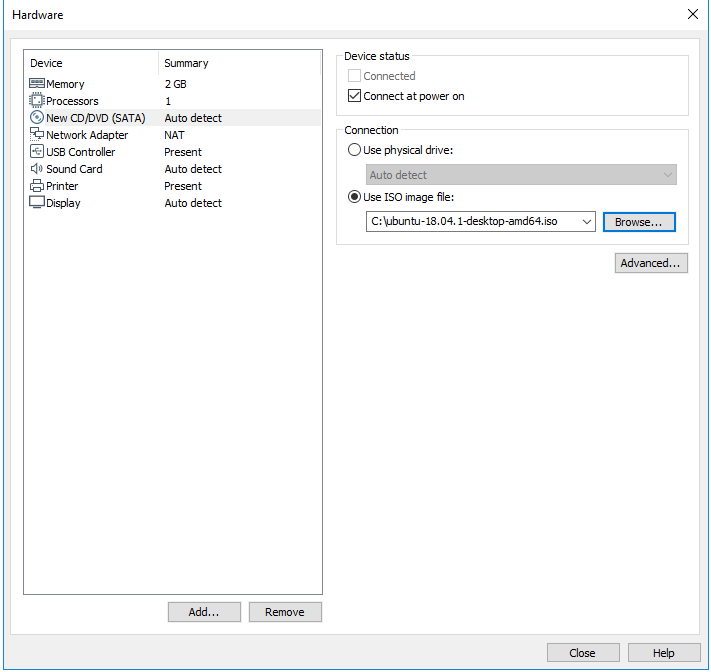Select New CD/DVD (SATA) row
The height and width of the screenshot is (672, 711).
pos(174,118)
